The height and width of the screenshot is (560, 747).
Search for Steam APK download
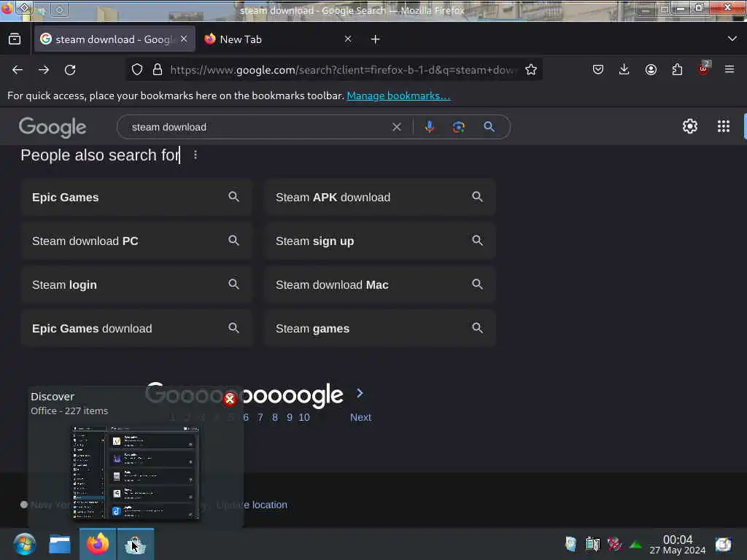379,197
